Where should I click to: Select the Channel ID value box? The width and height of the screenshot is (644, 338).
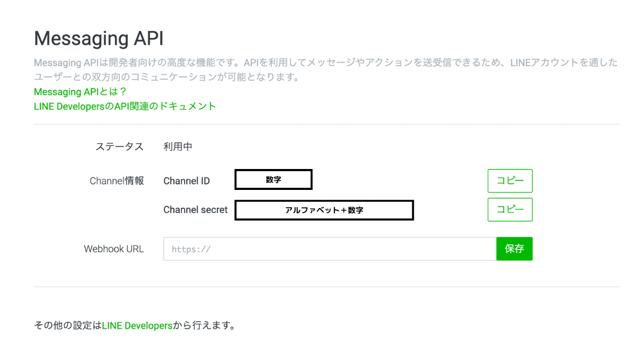273,179
